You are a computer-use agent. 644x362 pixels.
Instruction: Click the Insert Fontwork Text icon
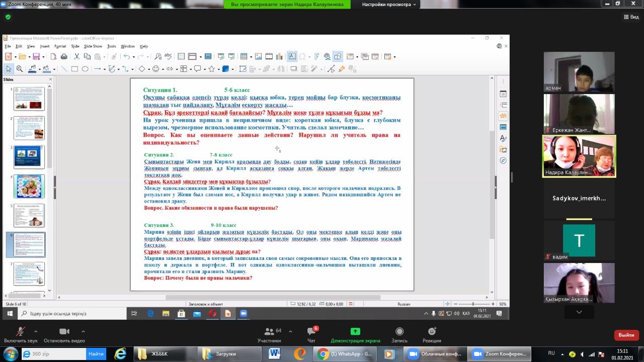tap(317, 57)
